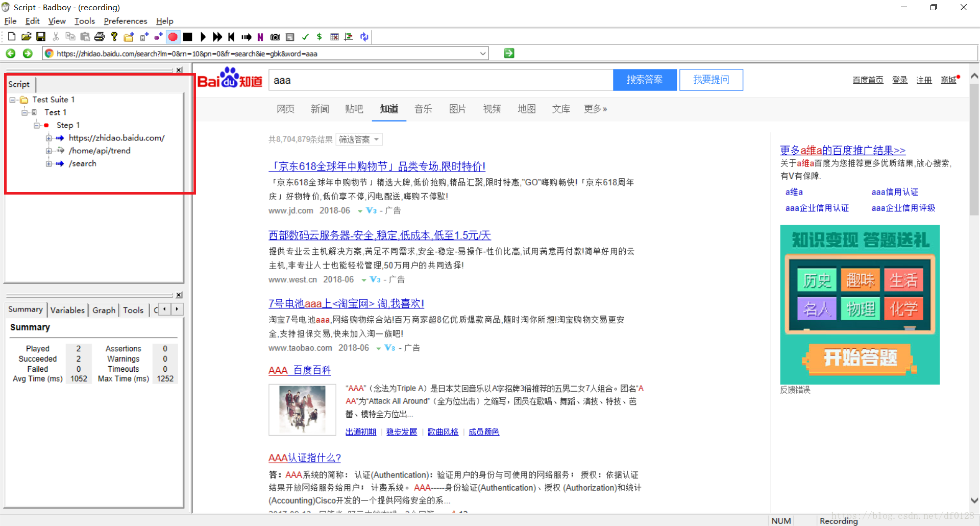Collapse the Test 1 tree node
Image resolution: width=980 pixels, height=526 pixels.
24,113
